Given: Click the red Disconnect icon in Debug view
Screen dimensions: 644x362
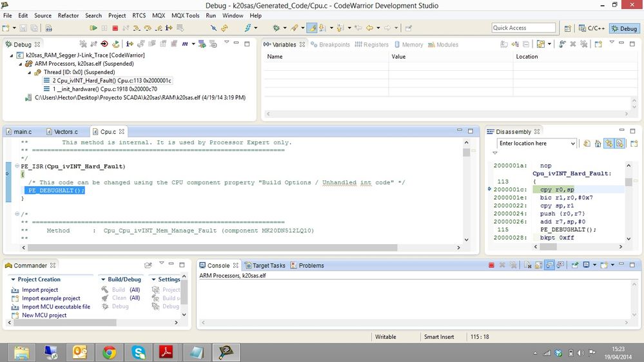Looking at the screenshot, I should [x=104, y=44].
